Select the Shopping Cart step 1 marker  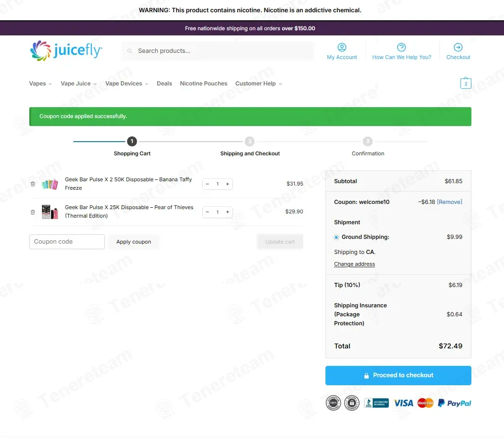pos(132,141)
